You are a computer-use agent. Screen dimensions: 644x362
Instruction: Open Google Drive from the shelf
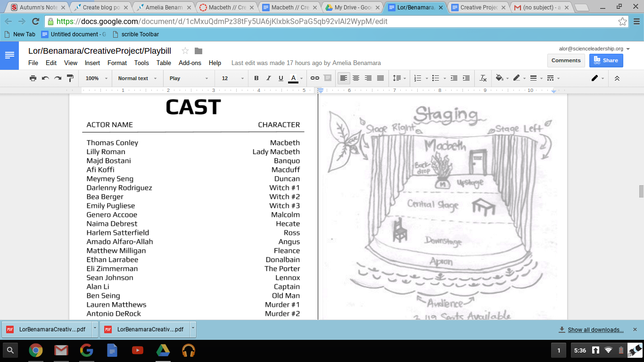pos(163,350)
